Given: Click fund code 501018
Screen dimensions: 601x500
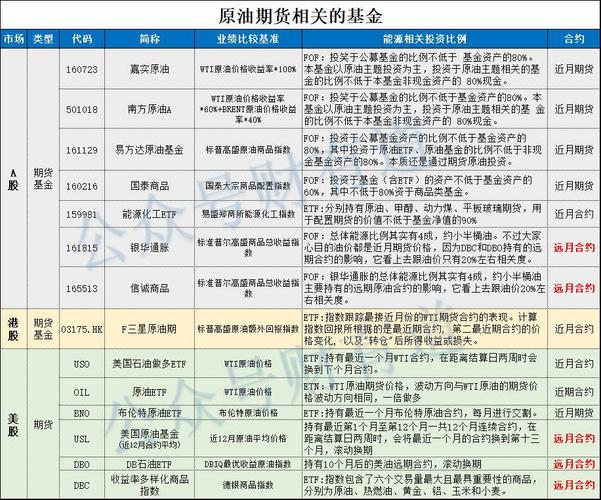Looking at the screenshot, I should (x=82, y=110).
